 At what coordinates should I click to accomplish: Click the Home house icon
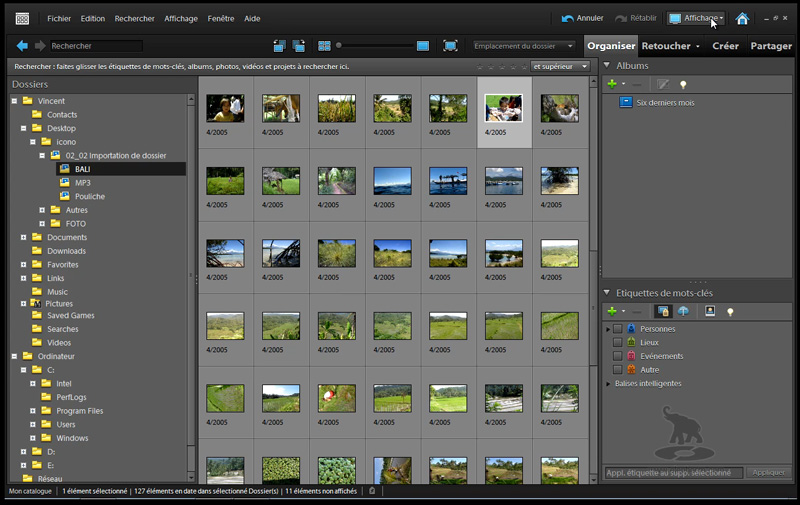point(742,19)
